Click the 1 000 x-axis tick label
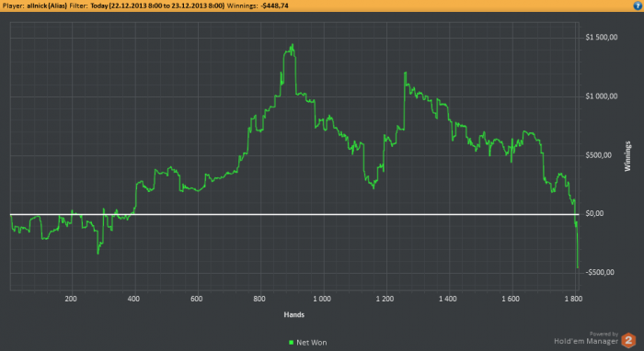644x351 pixels. 322,299
